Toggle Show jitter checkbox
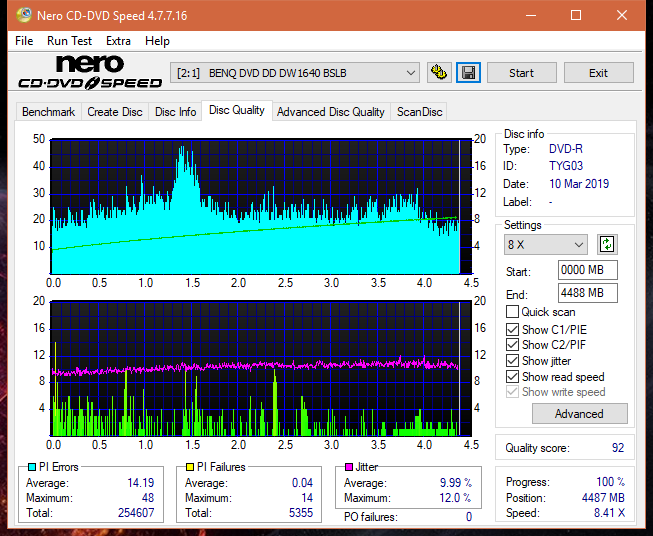Viewport: 653px width, 536px height. pos(512,361)
